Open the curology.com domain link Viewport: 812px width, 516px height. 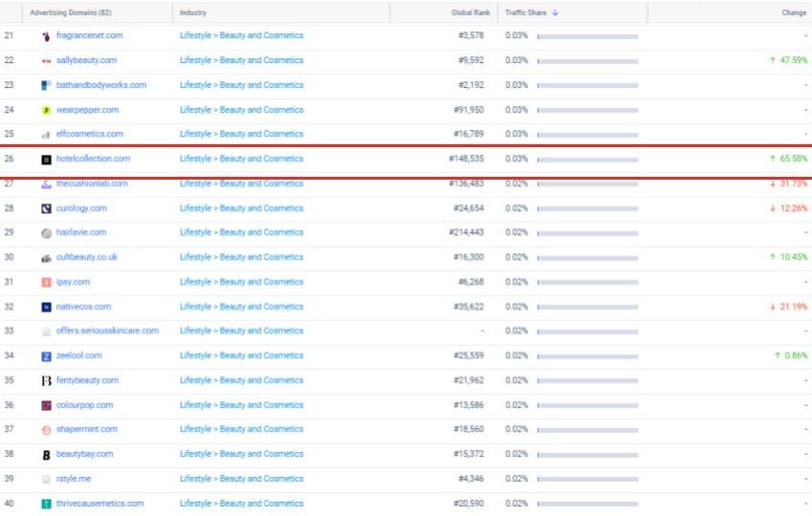(81, 208)
